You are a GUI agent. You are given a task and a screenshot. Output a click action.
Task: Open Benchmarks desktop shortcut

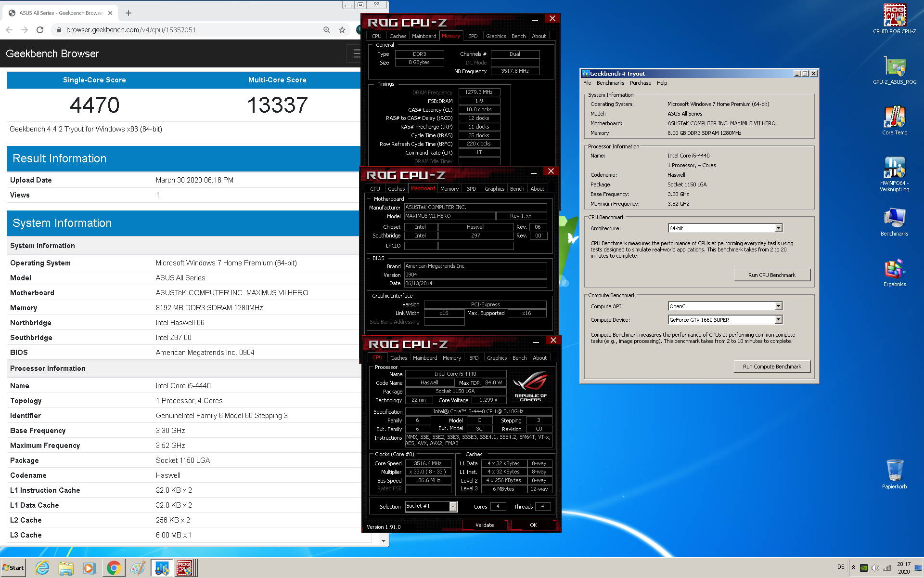894,222
